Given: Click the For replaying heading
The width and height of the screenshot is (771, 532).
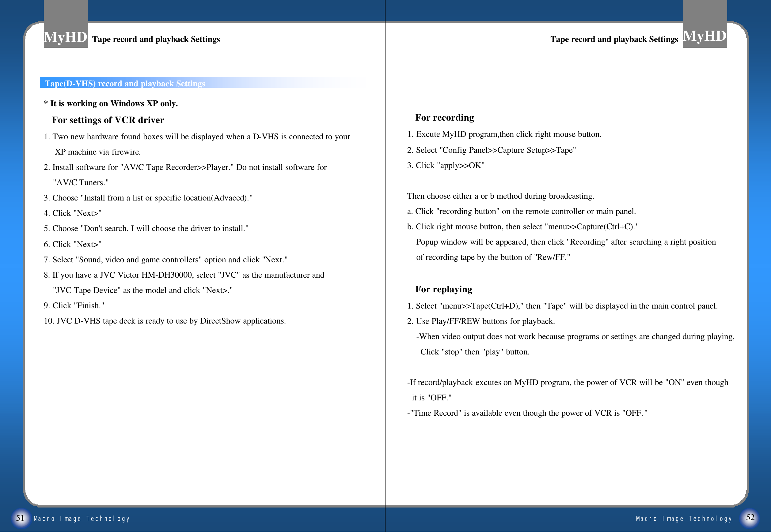Looking at the screenshot, I should tap(443, 289).
